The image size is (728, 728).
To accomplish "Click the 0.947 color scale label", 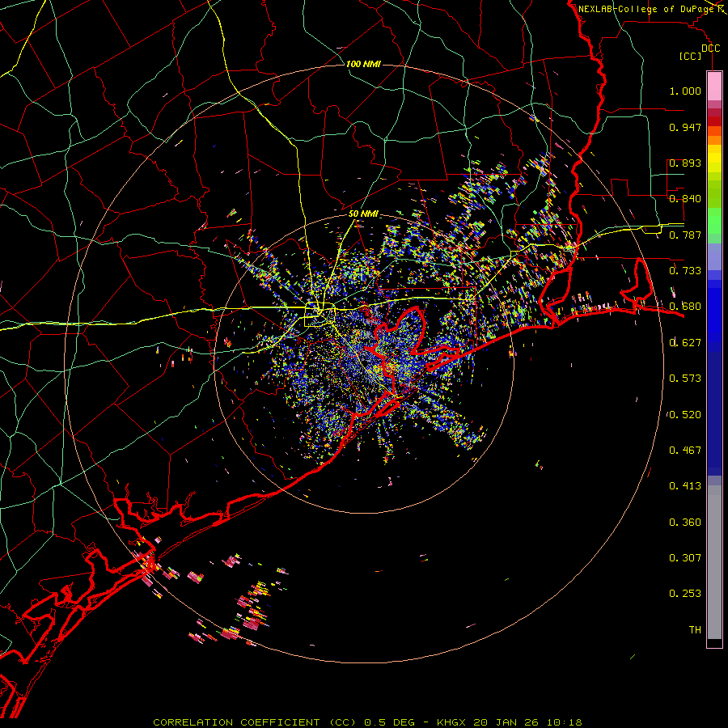I will click(x=685, y=127).
